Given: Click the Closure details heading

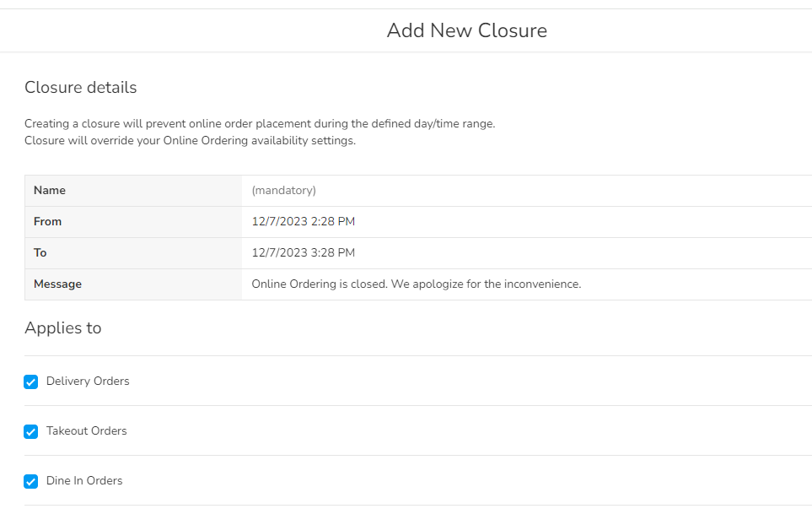Looking at the screenshot, I should 80,88.
